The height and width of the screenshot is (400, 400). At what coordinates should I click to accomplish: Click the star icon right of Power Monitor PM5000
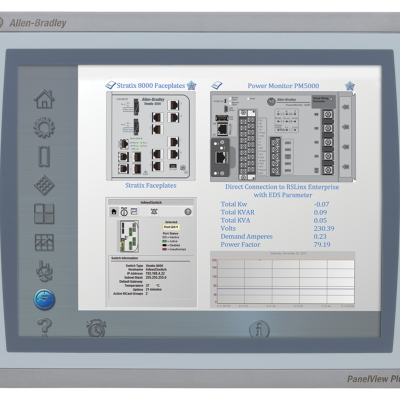(x=350, y=86)
